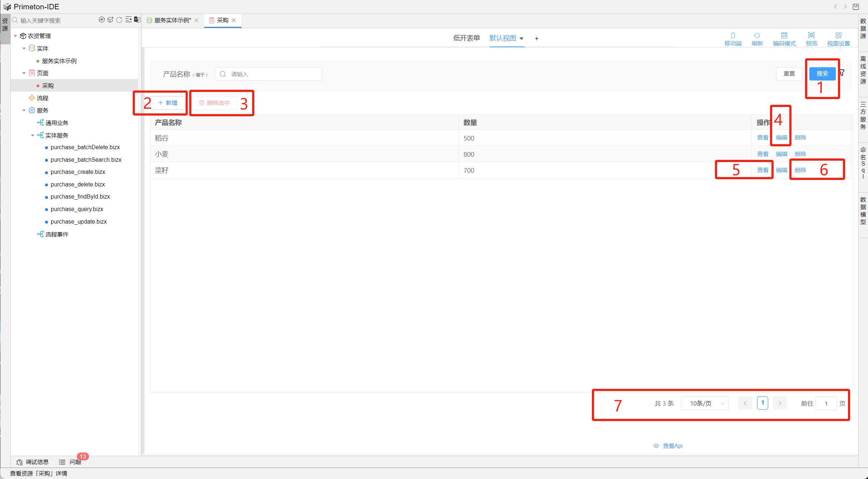868x479 pixels.
Task: Click the 编码模式 code mode icon
Action: (x=784, y=39)
